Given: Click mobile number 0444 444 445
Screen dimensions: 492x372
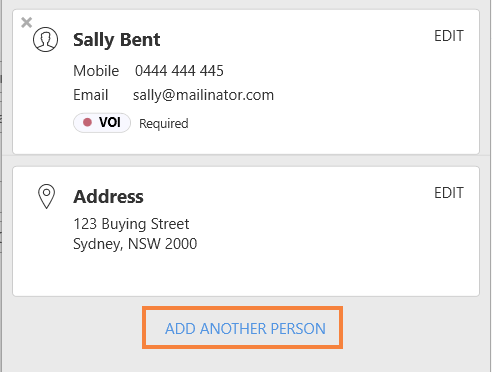Looking at the screenshot, I should 179,71.
